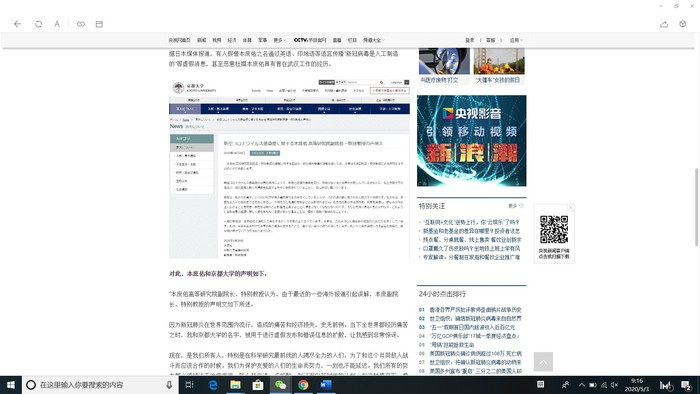This screenshot has width=700, height=394.
Task: Open File Explorer from the taskbar
Action: click(x=235, y=385)
